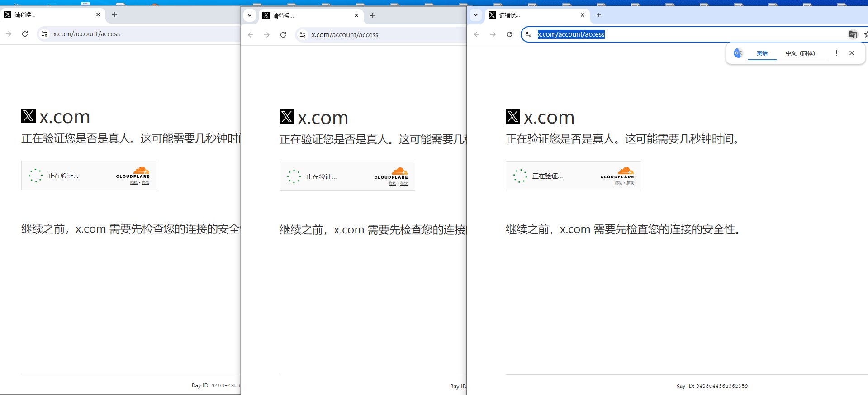Screen dimensions: 868x395
Task: Click the verifying spinner in the right widget
Action: tap(520, 176)
